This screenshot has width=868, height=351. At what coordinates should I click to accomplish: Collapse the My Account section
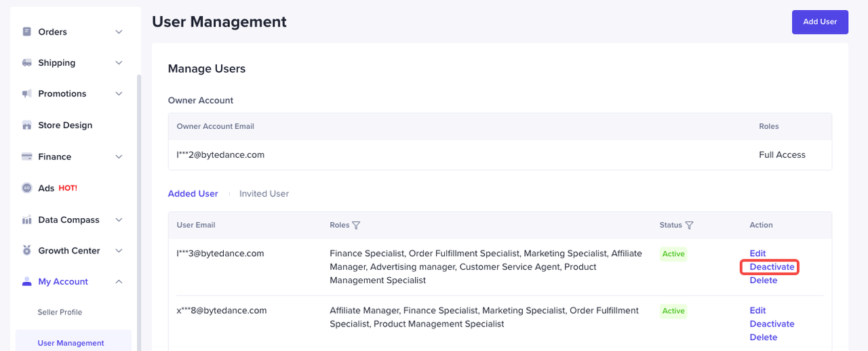[x=119, y=282]
